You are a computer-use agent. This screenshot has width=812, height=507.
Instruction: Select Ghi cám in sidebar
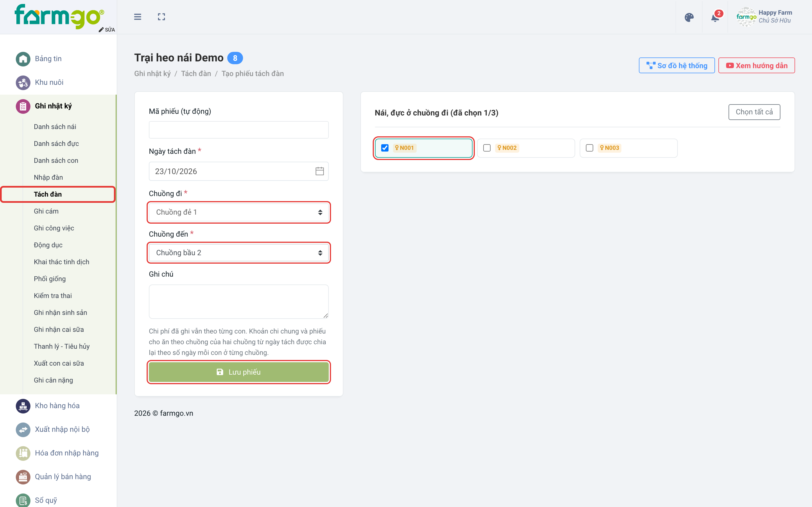46,211
